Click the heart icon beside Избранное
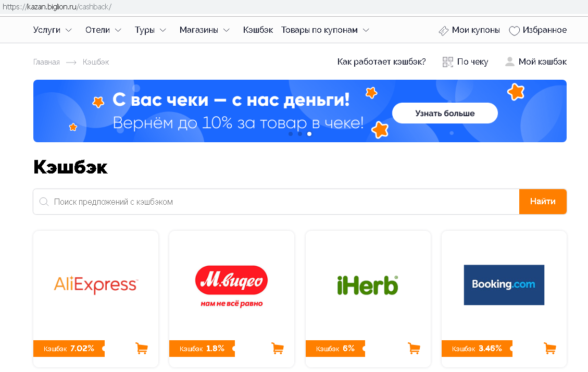The height and width of the screenshot is (372, 588). point(514,31)
